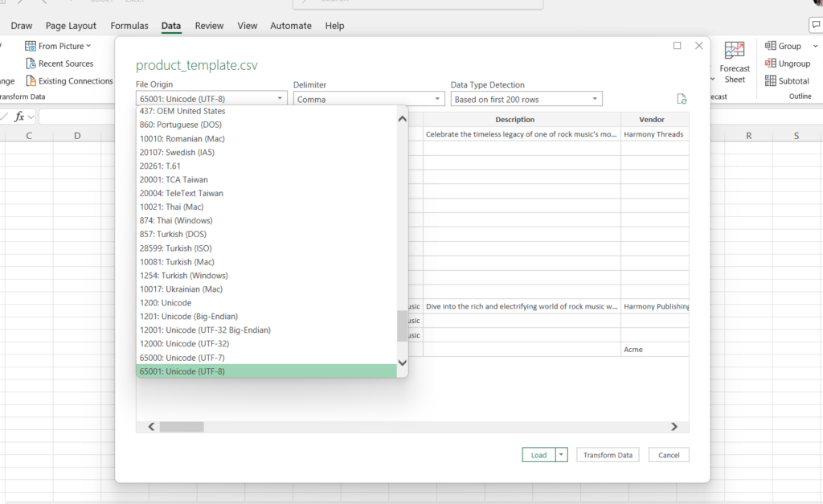Select the Data ribbon tab
The width and height of the screenshot is (823, 504).
pyautogui.click(x=171, y=26)
